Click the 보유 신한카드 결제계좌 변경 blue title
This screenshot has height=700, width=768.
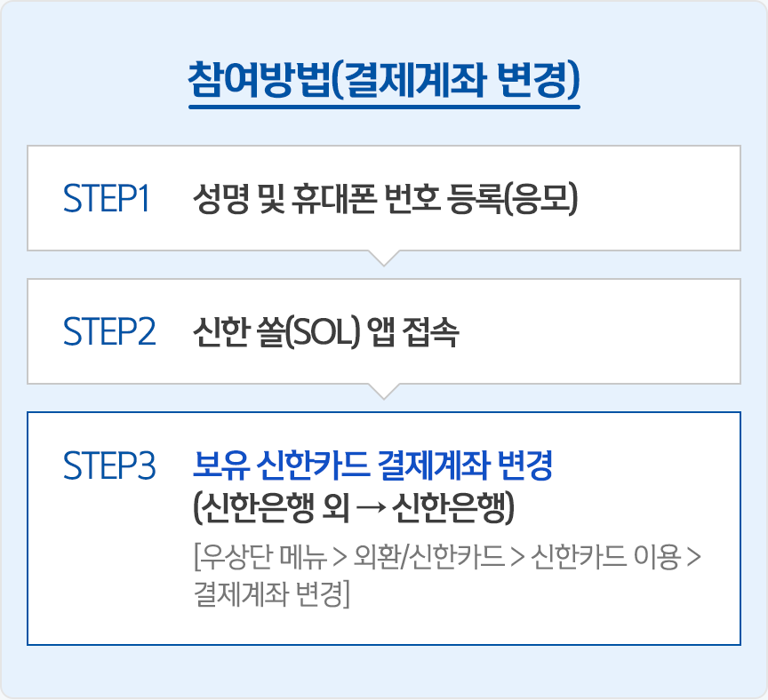(372, 465)
